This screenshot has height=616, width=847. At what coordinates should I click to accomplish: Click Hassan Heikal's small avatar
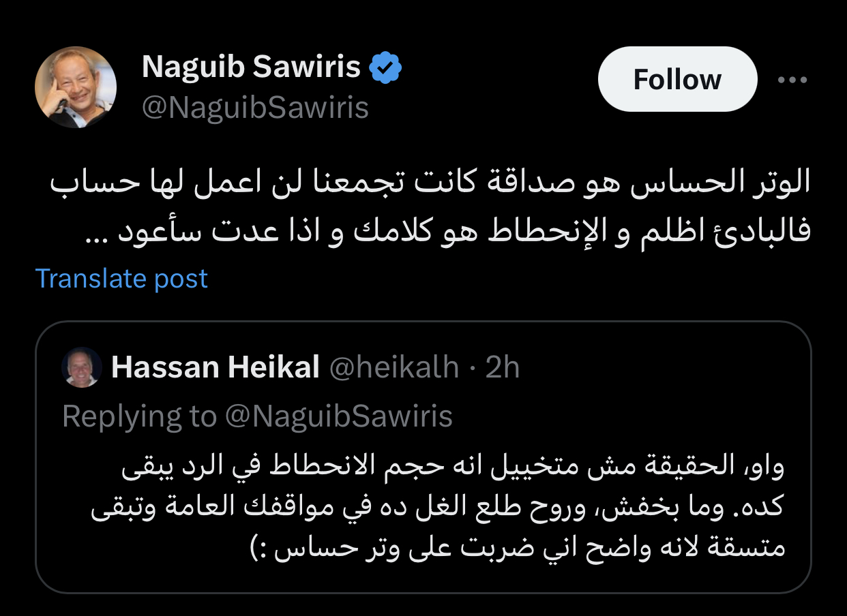pyautogui.click(x=81, y=369)
